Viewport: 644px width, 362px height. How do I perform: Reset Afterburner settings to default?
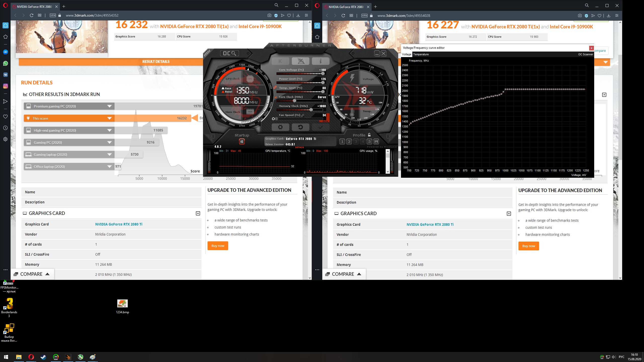click(x=300, y=127)
